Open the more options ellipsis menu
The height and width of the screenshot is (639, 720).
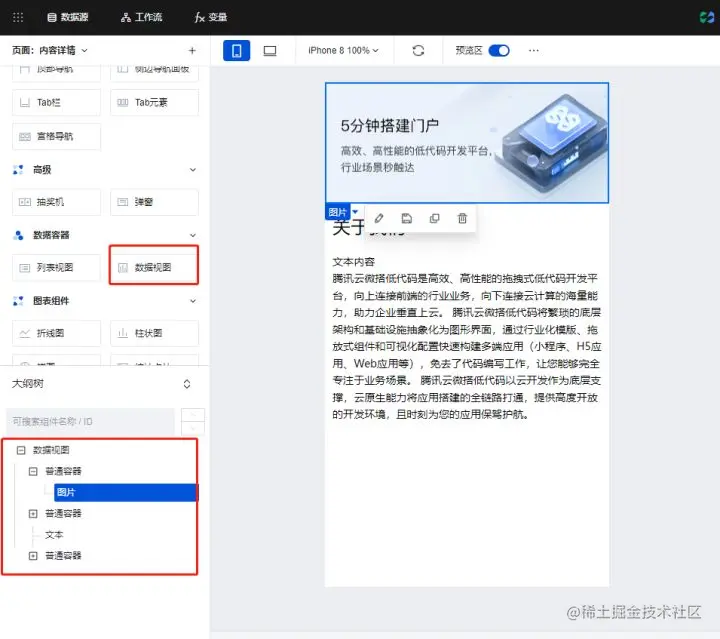tap(534, 50)
